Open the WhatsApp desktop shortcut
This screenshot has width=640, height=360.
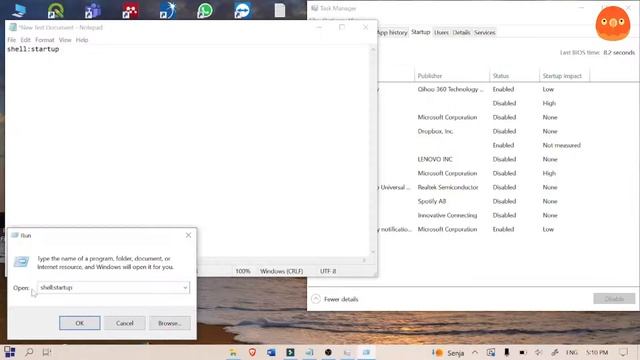click(x=205, y=10)
